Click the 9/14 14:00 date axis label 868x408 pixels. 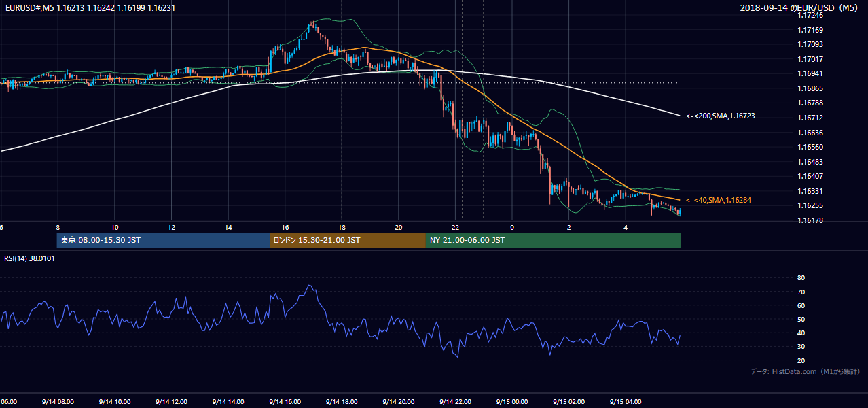pos(228,401)
